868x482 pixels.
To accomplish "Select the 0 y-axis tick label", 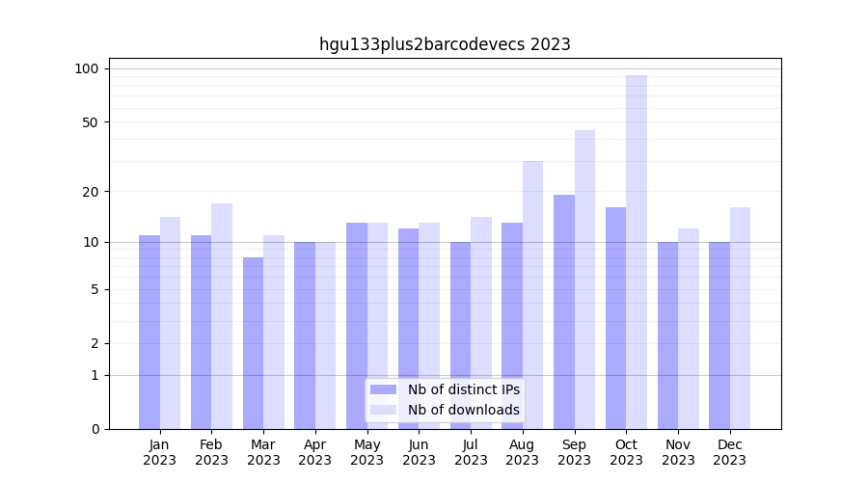I will point(95,429).
